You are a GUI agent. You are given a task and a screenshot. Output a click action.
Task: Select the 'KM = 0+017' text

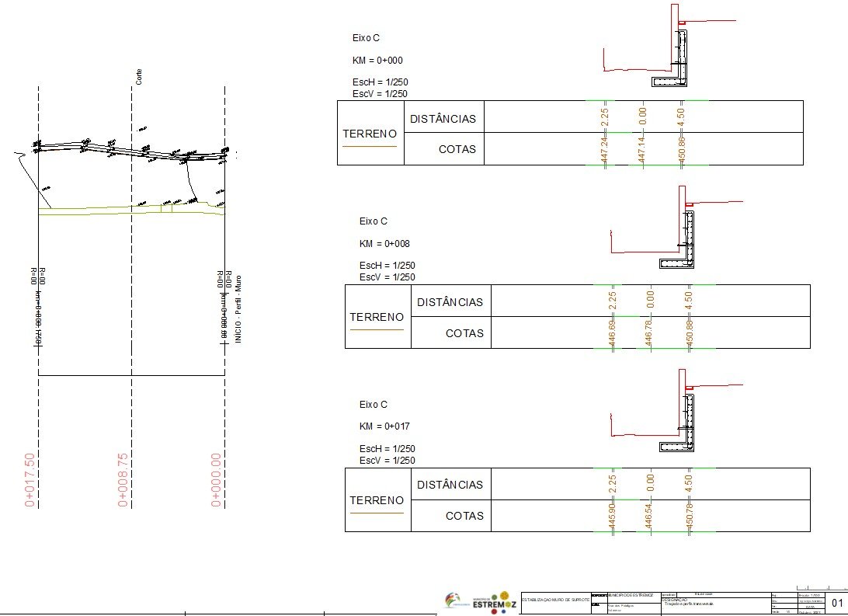384,426
